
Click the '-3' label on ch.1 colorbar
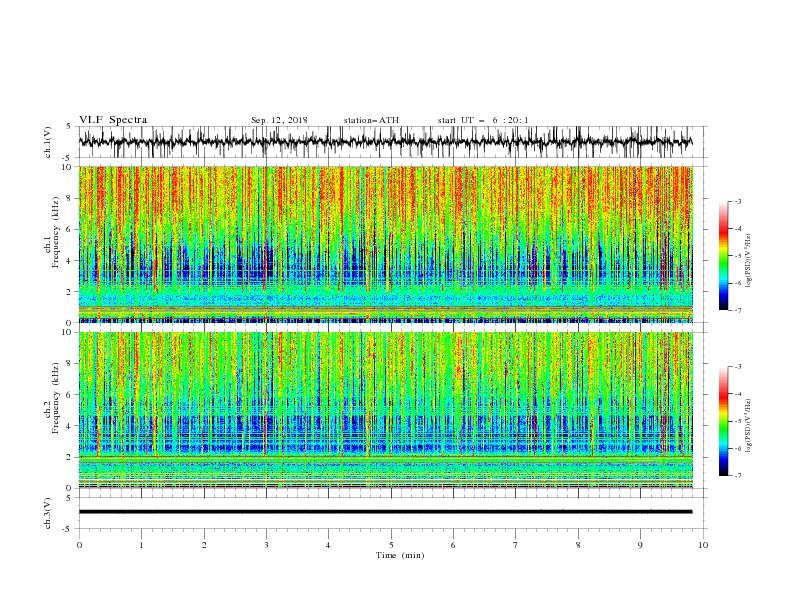pos(738,201)
